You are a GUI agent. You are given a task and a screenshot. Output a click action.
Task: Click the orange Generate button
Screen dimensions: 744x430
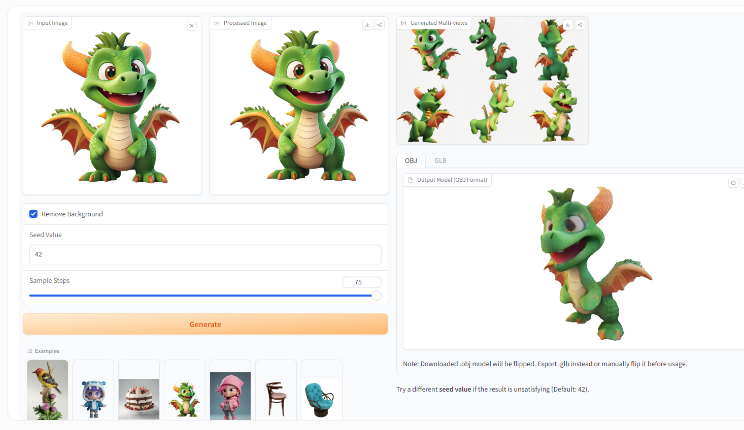tap(205, 324)
